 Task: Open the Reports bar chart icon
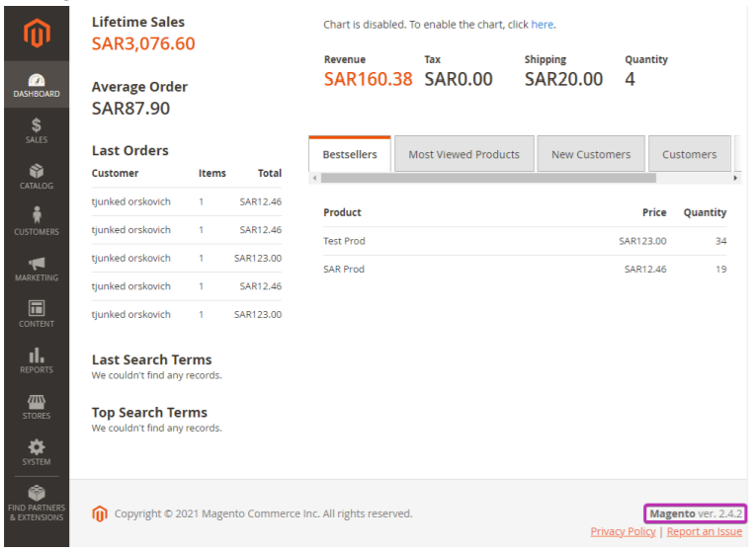tap(36, 360)
